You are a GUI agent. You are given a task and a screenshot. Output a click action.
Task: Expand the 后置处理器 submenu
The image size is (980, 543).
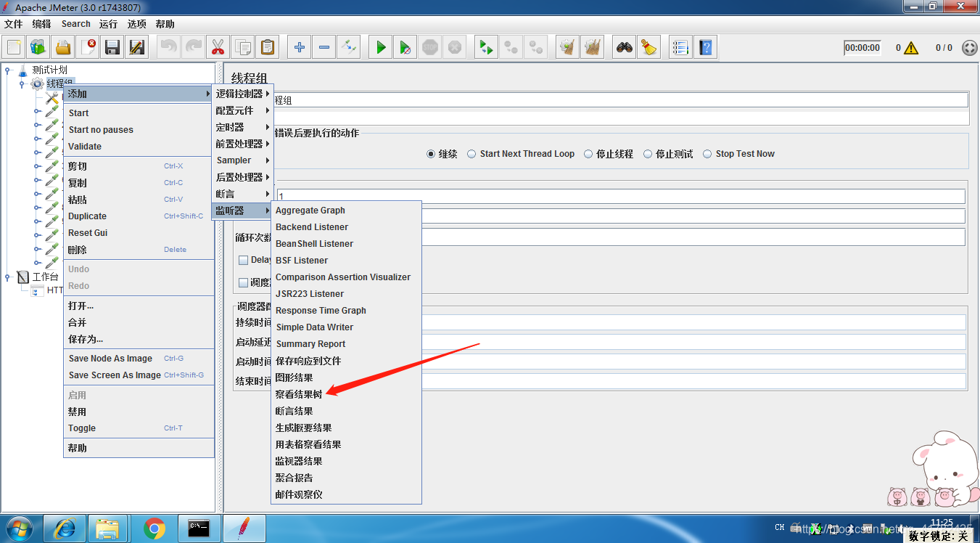coord(242,177)
